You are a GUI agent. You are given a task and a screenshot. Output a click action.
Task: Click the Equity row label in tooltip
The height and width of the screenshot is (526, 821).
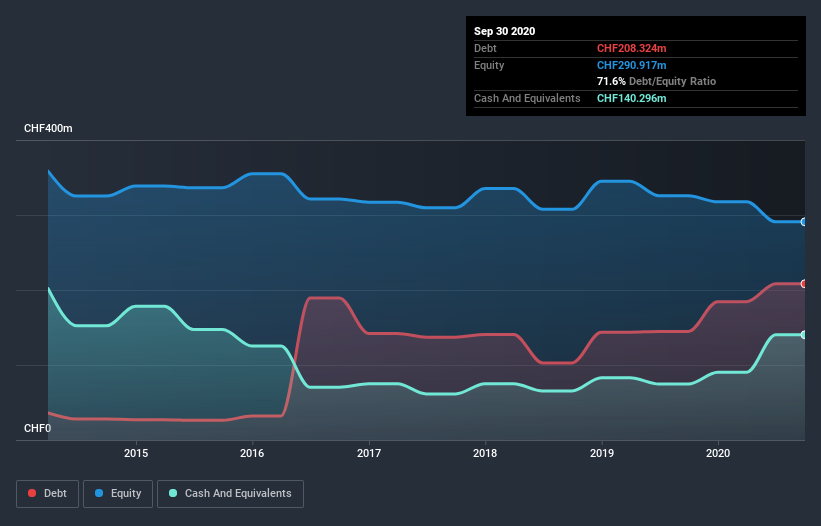pyautogui.click(x=489, y=65)
